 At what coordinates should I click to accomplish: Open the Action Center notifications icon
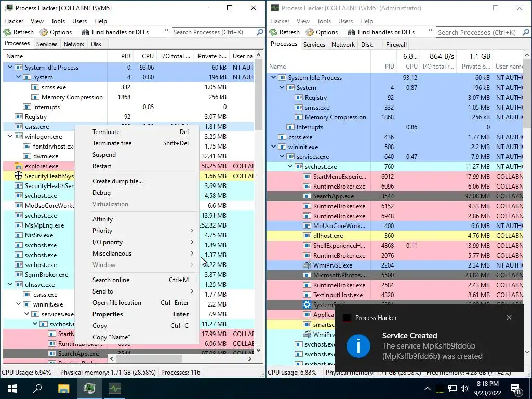click(x=516, y=389)
